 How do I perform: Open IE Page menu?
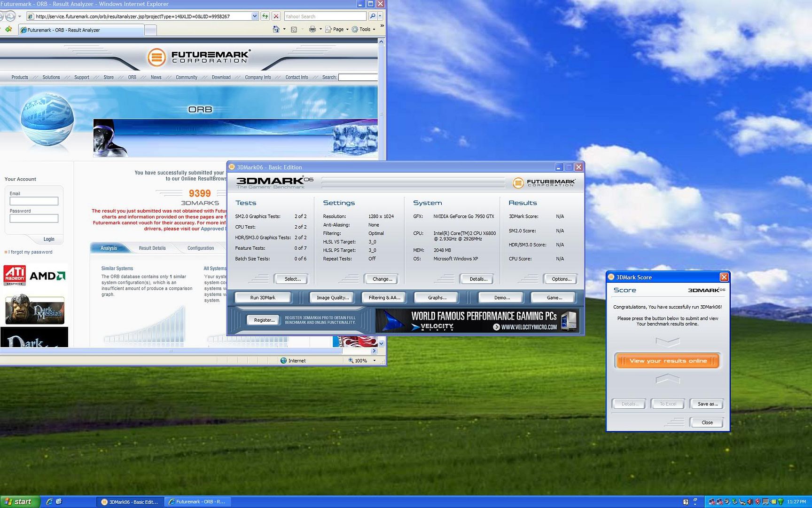[x=337, y=29]
